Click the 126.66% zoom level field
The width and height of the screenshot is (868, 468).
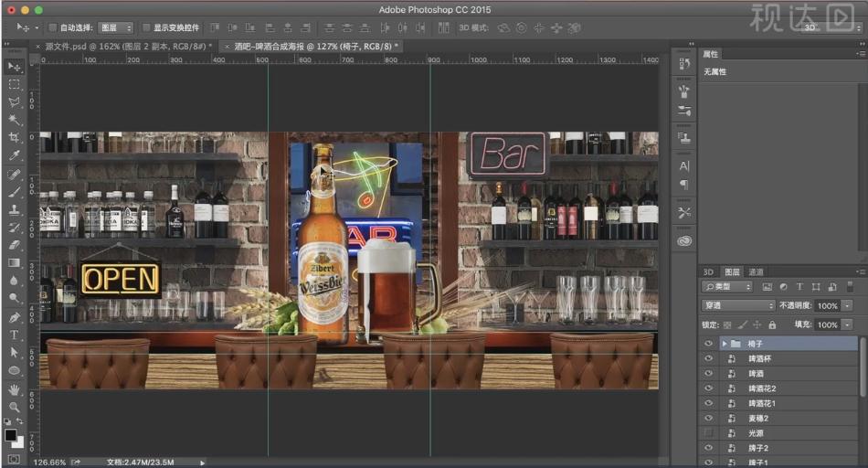coord(49,463)
